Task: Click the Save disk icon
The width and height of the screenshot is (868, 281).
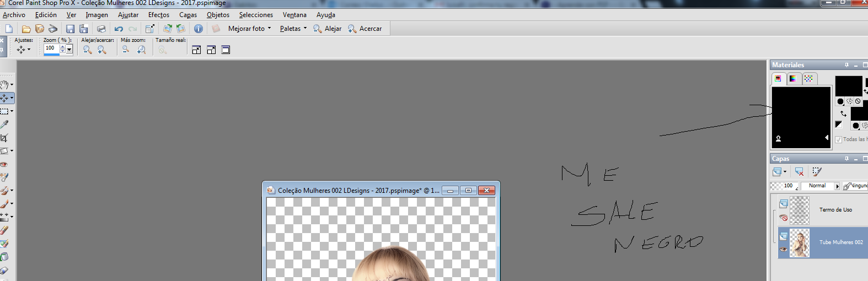Action: click(x=70, y=29)
